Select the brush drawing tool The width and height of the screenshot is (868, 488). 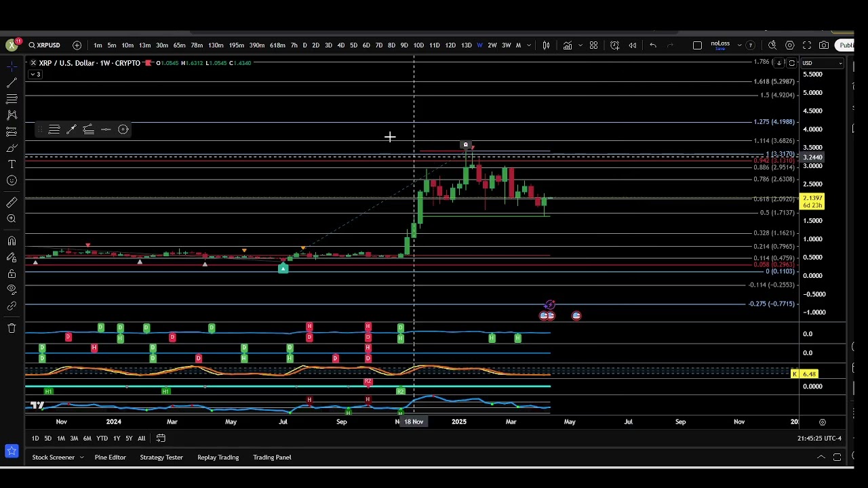[12, 148]
